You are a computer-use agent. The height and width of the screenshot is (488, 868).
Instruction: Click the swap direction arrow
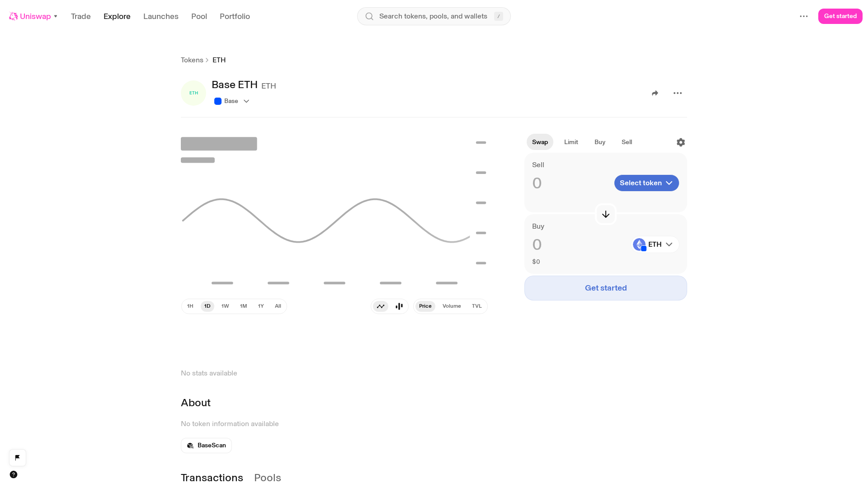click(x=606, y=214)
